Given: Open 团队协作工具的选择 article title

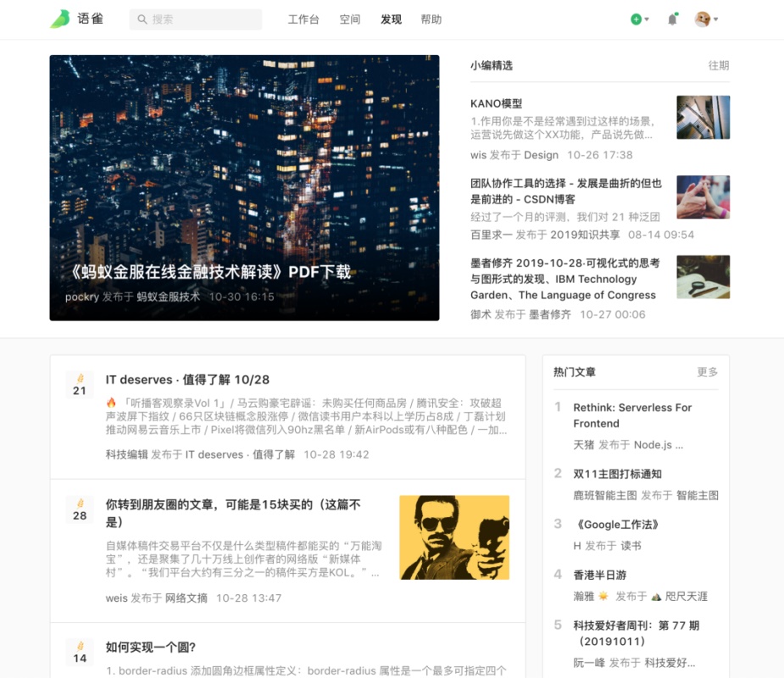Looking at the screenshot, I should (566, 191).
